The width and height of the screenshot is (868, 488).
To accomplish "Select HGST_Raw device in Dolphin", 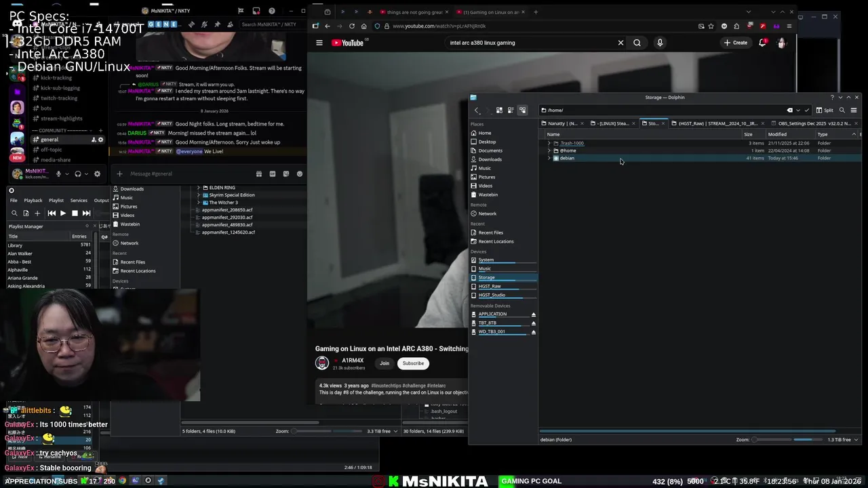I will 490,286.
